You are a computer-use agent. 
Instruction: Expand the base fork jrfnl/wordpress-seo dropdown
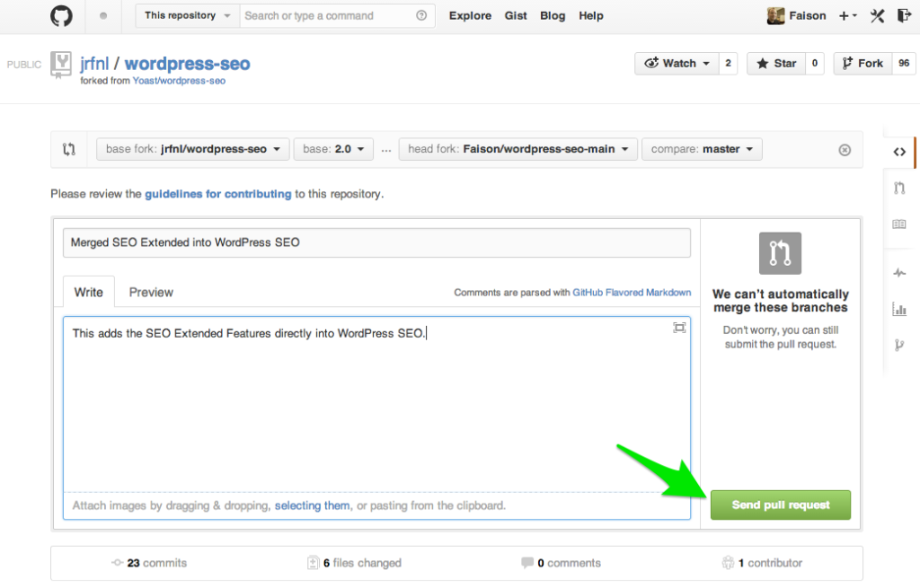click(192, 149)
